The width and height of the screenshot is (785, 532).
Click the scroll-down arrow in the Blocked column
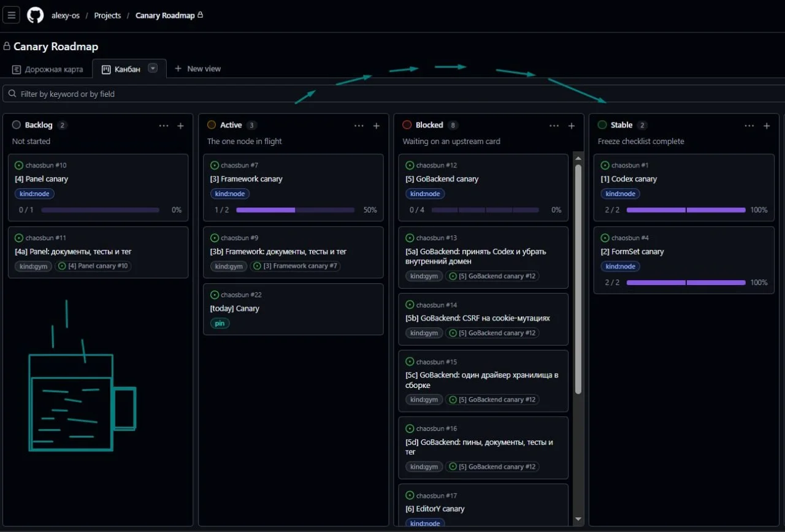tap(577, 519)
